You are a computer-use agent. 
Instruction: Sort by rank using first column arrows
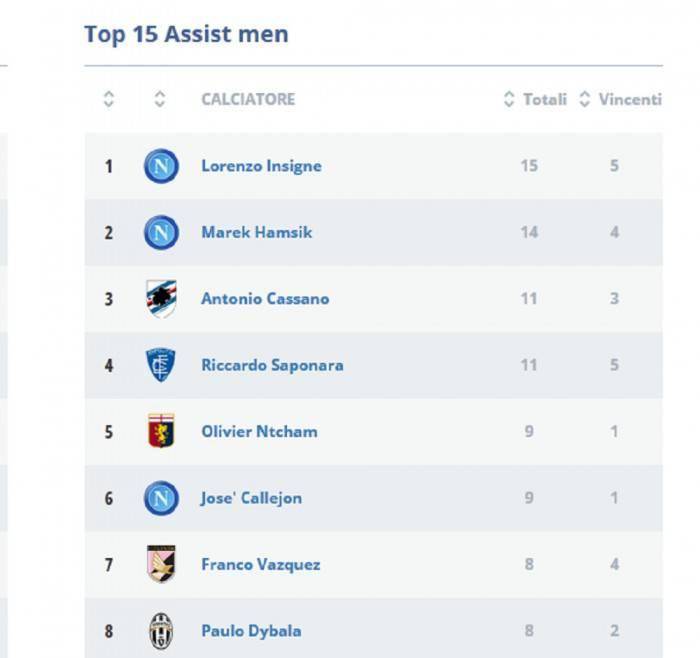pyautogui.click(x=109, y=100)
